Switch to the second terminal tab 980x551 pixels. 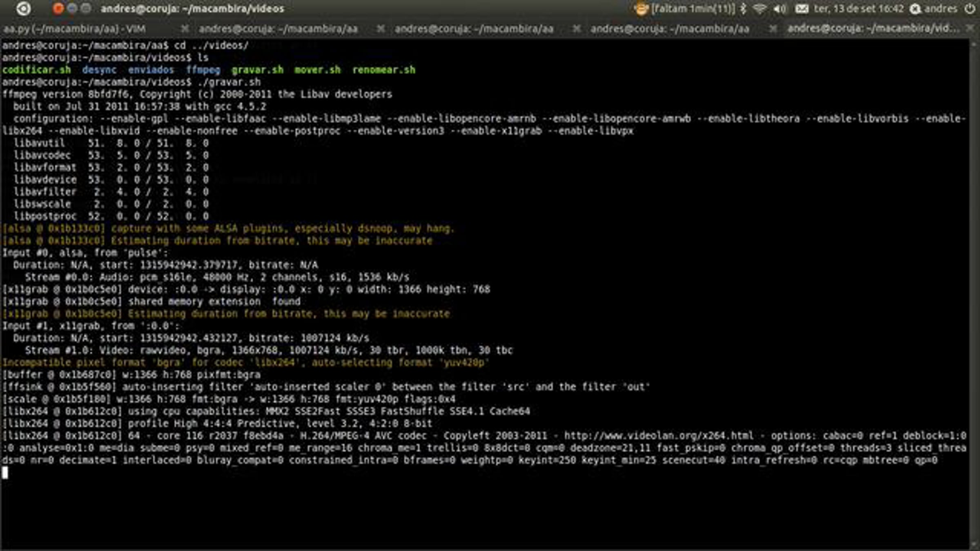278,29
